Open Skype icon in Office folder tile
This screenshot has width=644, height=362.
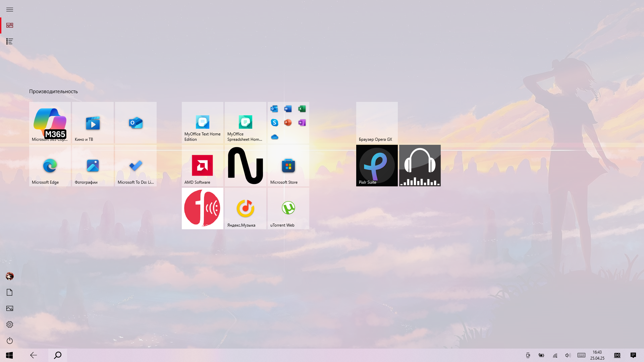(x=274, y=123)
